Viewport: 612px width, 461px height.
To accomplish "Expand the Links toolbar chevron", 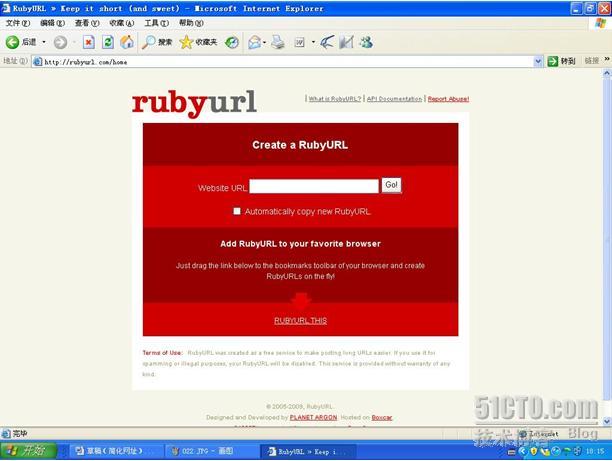I will click(607, 59).
